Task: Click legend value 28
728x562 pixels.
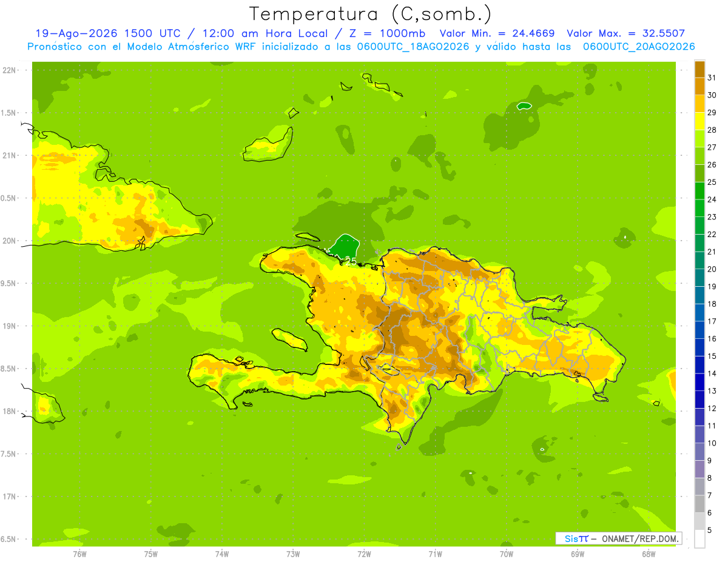Action: coord(712,130)
